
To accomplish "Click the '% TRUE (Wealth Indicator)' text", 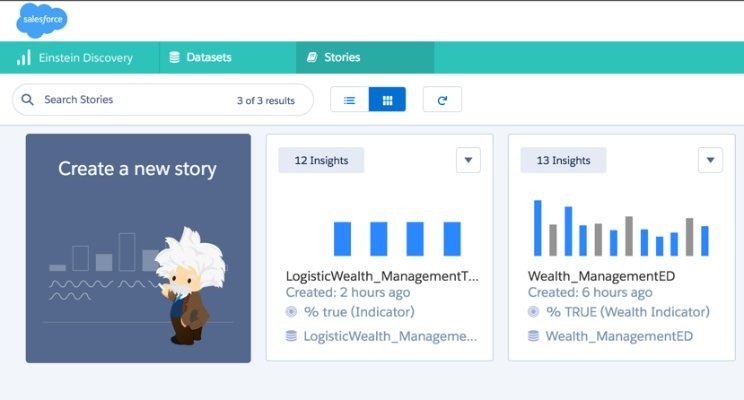I will coord(628,312).
